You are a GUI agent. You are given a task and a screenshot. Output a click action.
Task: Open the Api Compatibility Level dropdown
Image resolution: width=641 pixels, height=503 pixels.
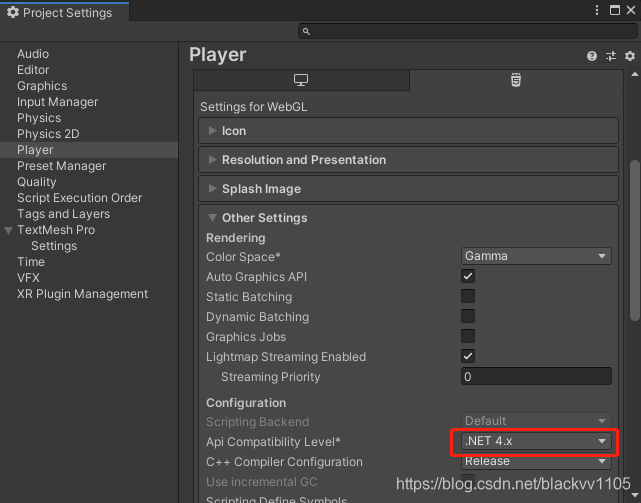(x=536, y=441)
